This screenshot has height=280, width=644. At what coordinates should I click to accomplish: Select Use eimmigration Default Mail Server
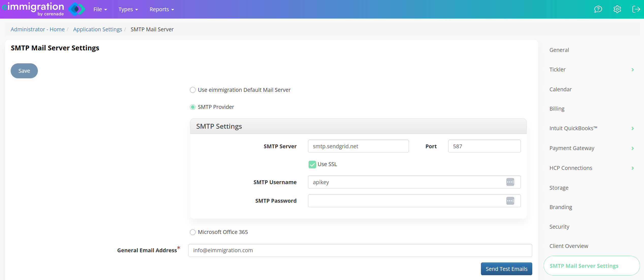point(193,90)
